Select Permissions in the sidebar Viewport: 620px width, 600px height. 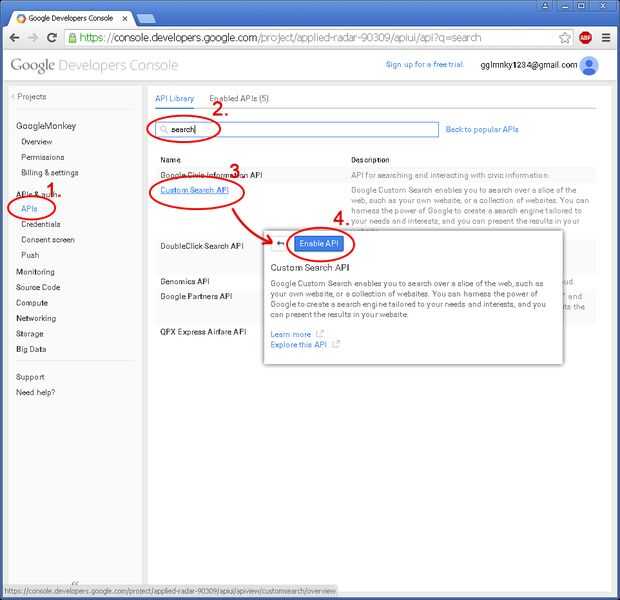pos(43,157)
